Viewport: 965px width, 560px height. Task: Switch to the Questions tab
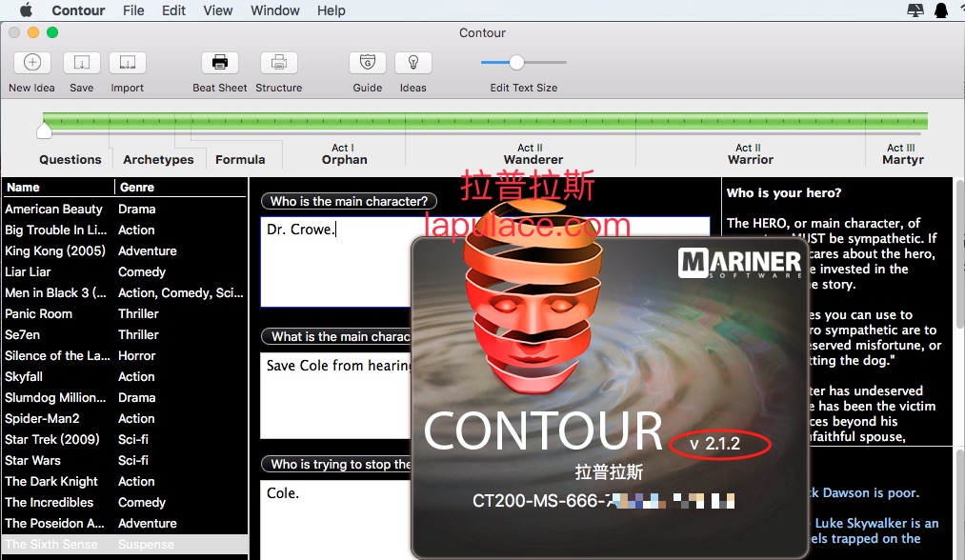(70, 159)
